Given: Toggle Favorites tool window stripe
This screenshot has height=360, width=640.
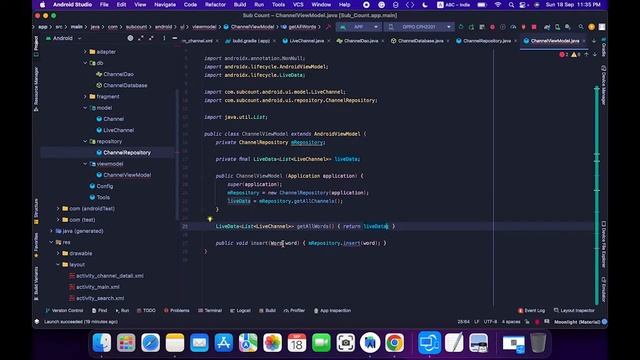Looking at the screenshot, I should [x=36, y=245].
